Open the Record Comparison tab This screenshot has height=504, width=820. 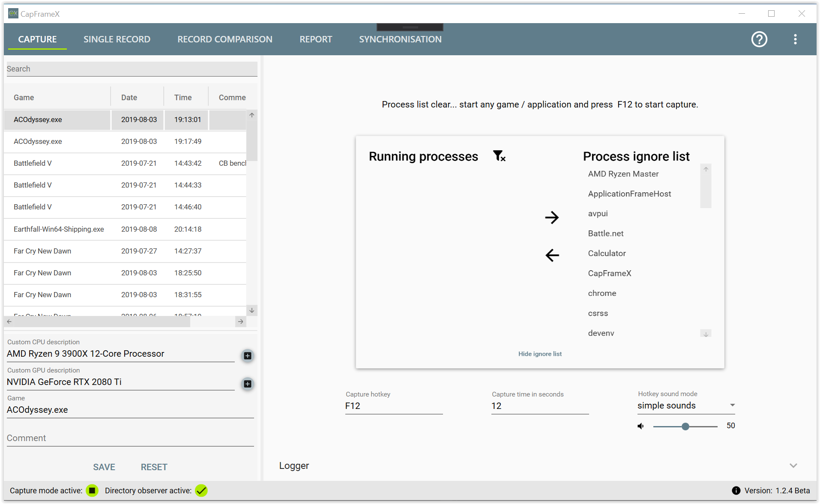pos(225,39)
